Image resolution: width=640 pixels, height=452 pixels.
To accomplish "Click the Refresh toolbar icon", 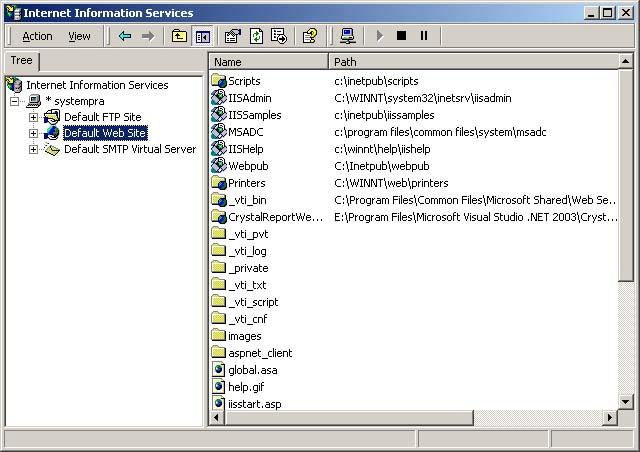I will pyautogui.click(x=256, y=36).
